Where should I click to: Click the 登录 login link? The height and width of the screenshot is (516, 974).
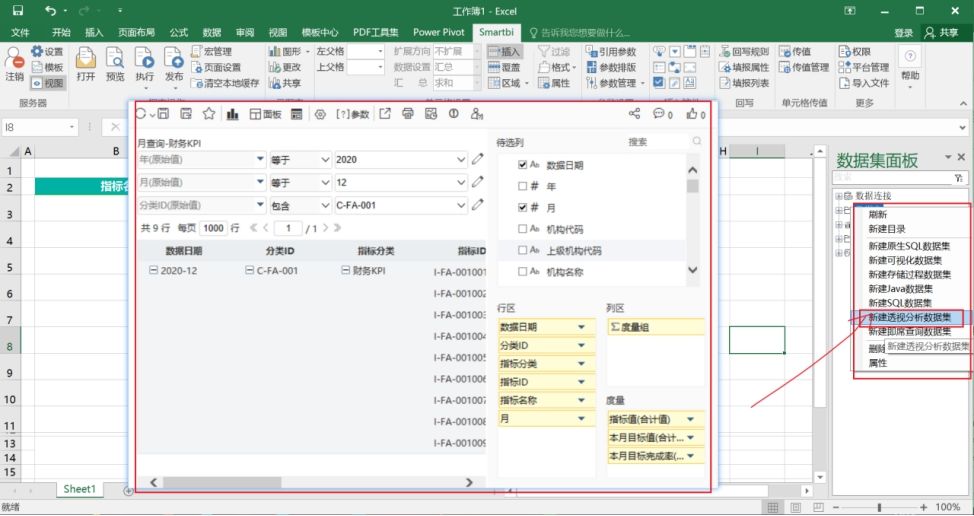[x=904, y=32]
